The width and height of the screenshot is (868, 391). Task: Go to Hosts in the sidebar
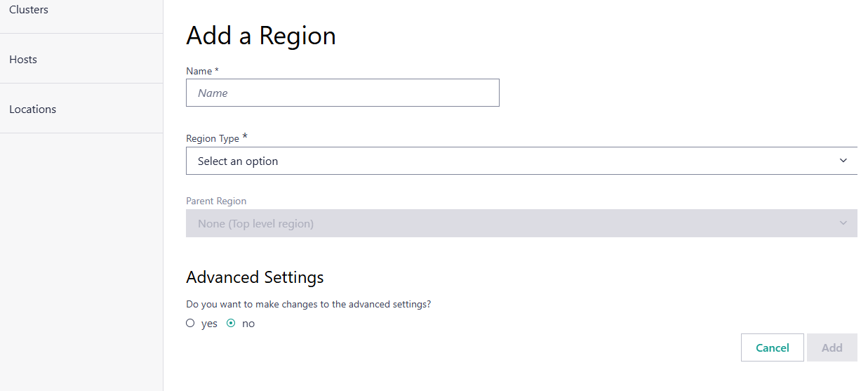point(23,60)
